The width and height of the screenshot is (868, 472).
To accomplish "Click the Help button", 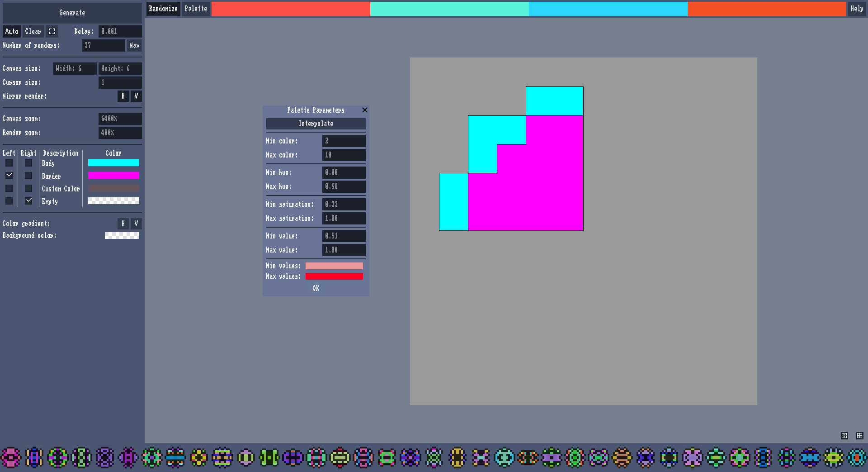I will [x=857, y=9].
